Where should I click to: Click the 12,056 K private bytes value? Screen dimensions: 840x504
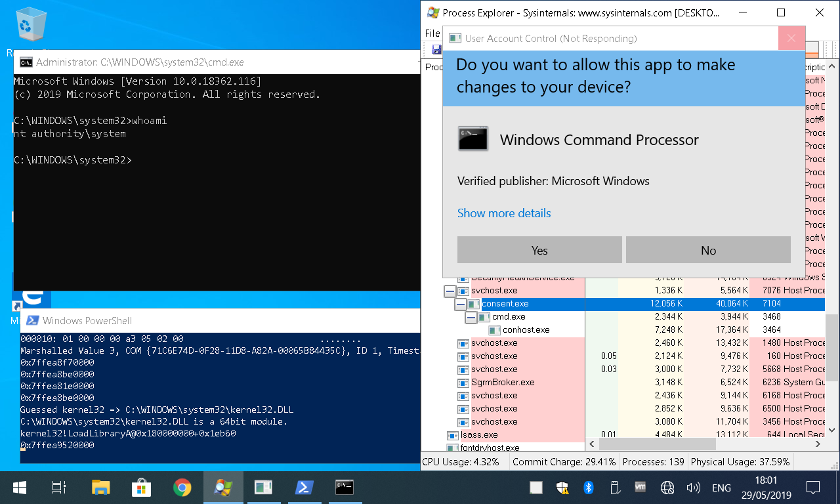pyautogui.click(x=666, y=304)
